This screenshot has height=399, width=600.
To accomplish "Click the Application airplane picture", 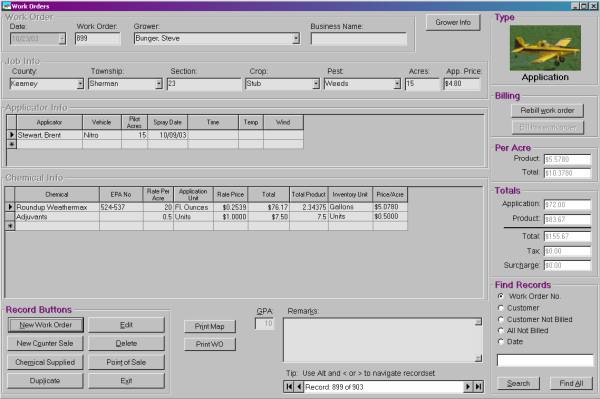I will 545,48.
